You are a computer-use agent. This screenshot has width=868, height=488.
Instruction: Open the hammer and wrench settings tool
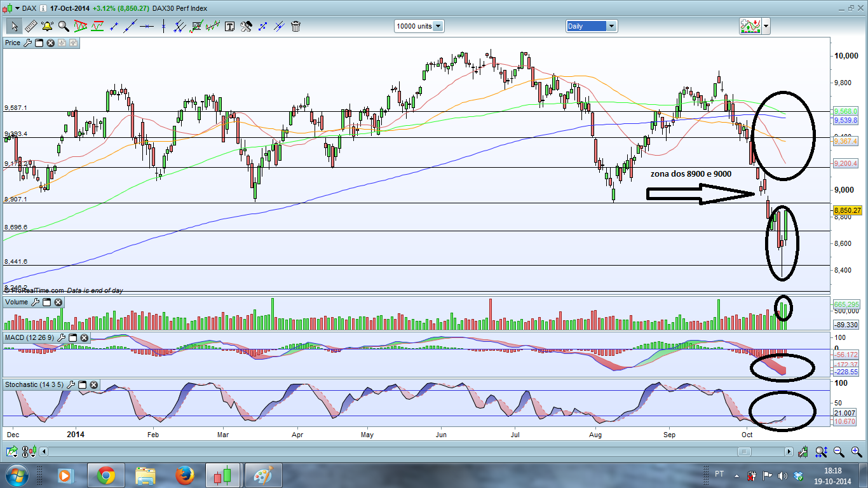(x=246, y=26)
